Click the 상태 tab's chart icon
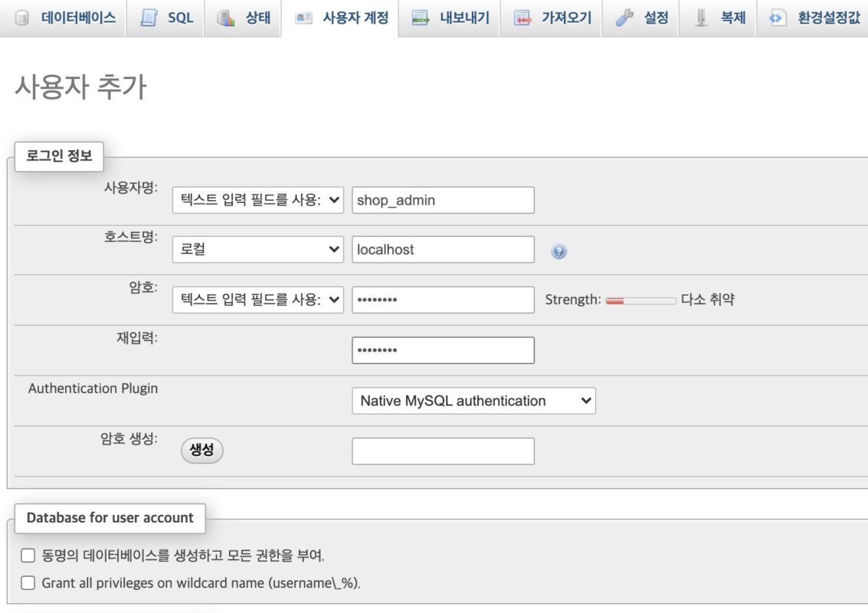Viewport: 868px width, 613px height. 226,18
